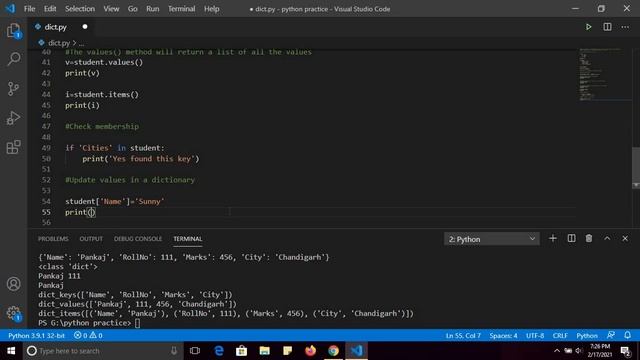Viewport: 640px width, 360px height.
Task: Open the Go menu
Action: pos(133,9)
